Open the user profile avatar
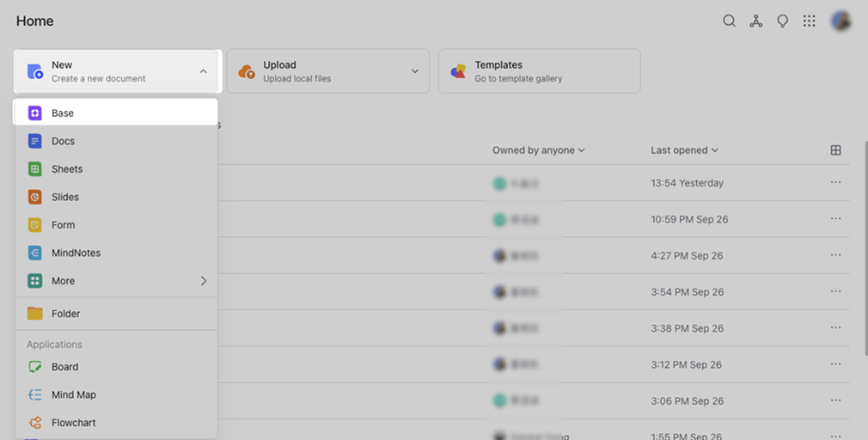 click(840, 21)
